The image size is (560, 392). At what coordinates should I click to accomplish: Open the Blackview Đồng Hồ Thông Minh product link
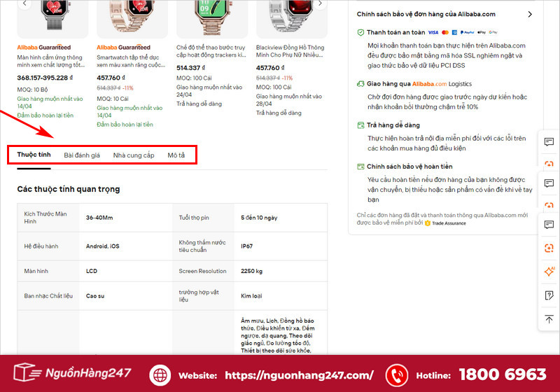point(290,51)
